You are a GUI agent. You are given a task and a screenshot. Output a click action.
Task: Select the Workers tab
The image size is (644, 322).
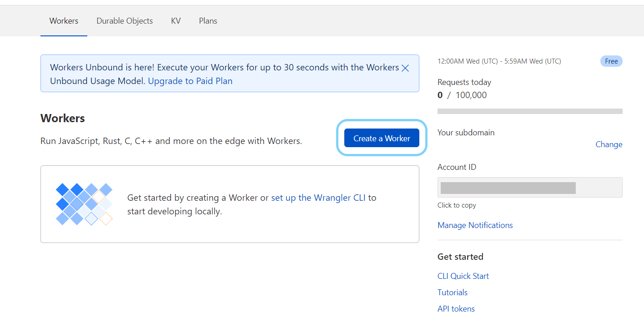tap(64, 21)
